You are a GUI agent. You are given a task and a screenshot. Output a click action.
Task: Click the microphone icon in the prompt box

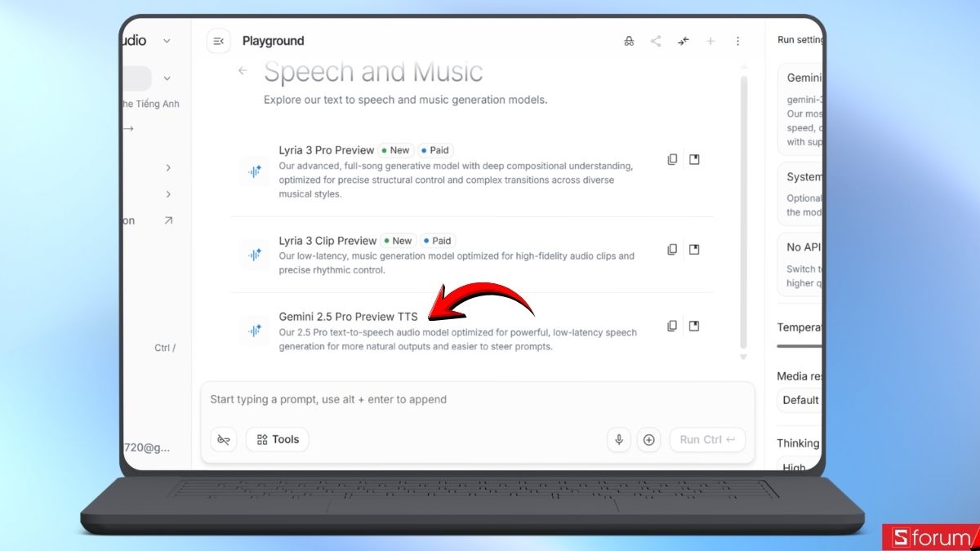[619, 439]
